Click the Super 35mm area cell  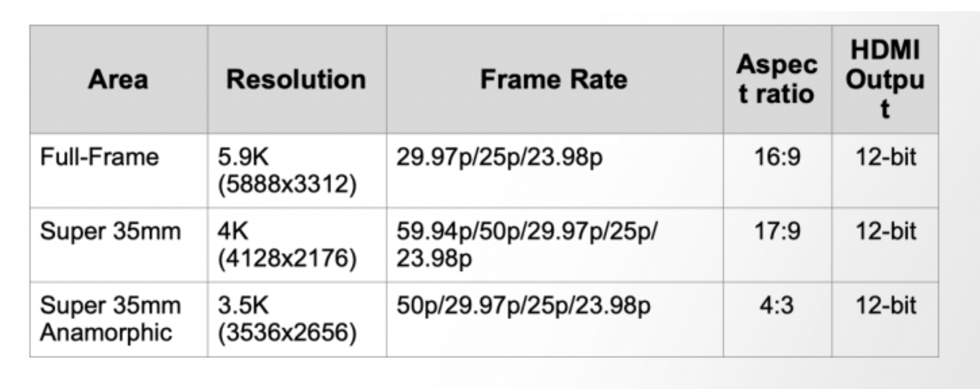[x=110, y=231]
